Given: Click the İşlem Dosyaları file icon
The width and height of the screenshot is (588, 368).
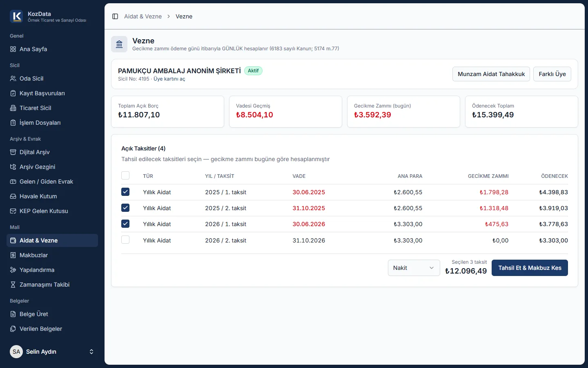Looking at the screenshot, I should click(x=13, y=123).
